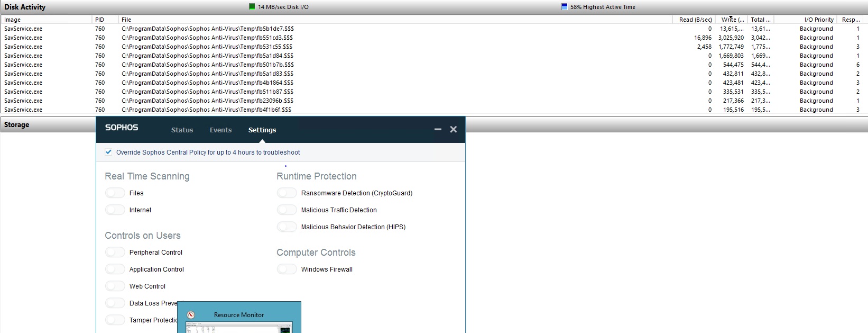The height and width of the screenshot is (333, 868).
Task: Toggle Peripheral Control switch
Action: [115, 253]
